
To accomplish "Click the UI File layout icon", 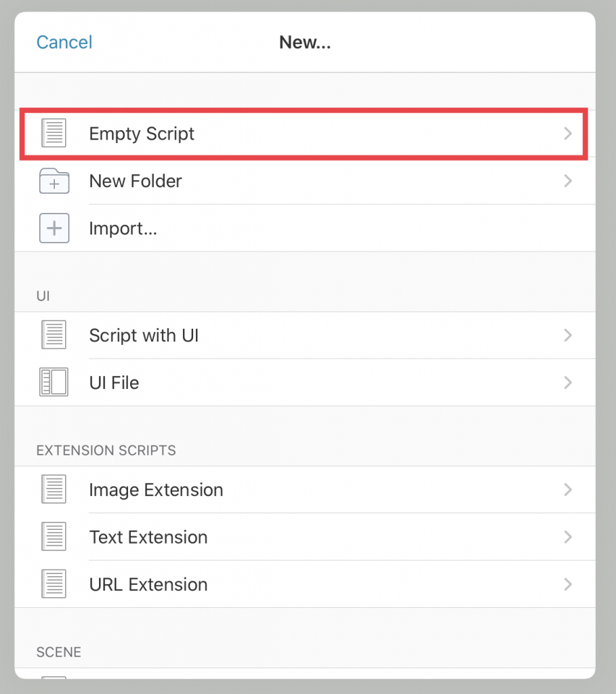I will click(54, 382).
